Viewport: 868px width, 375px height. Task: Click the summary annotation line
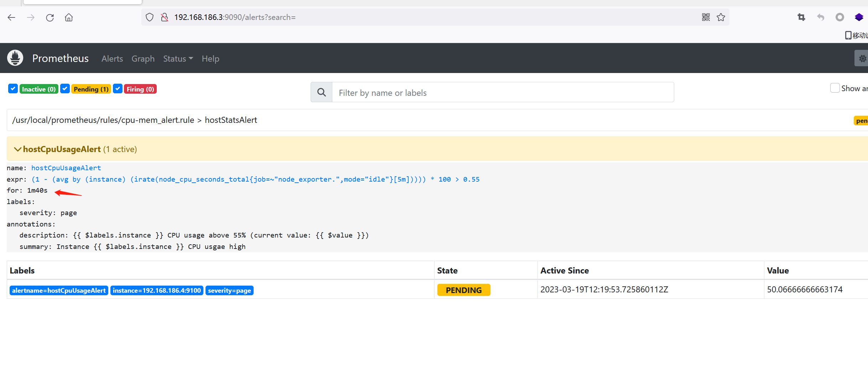coord(132,247)
